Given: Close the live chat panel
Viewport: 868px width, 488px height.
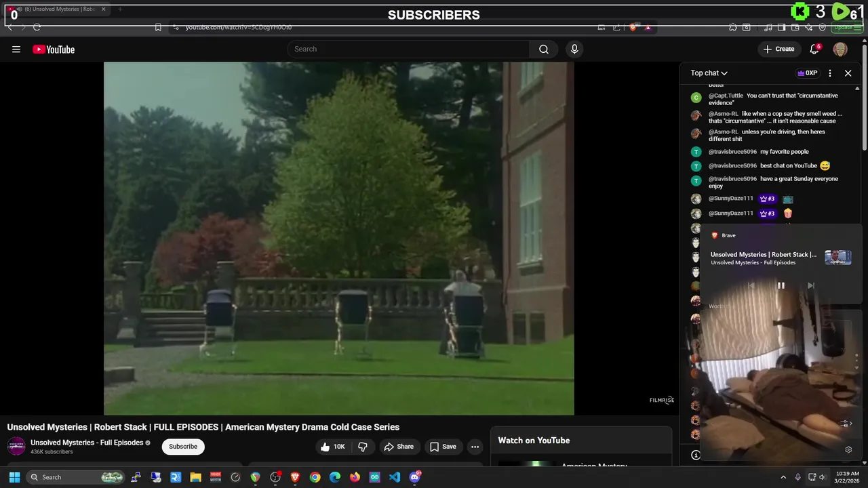Looking at the screenshot, I should click(848, 73).
